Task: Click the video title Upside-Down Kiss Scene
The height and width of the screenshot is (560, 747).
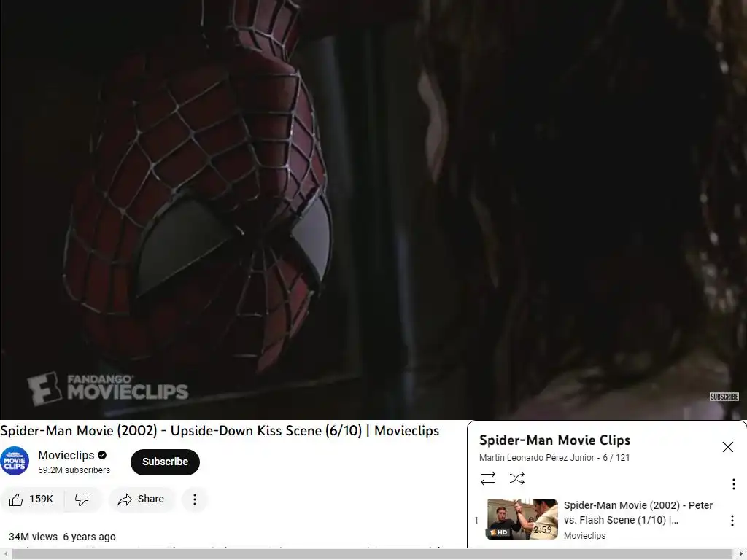Action: click(220, 430)
